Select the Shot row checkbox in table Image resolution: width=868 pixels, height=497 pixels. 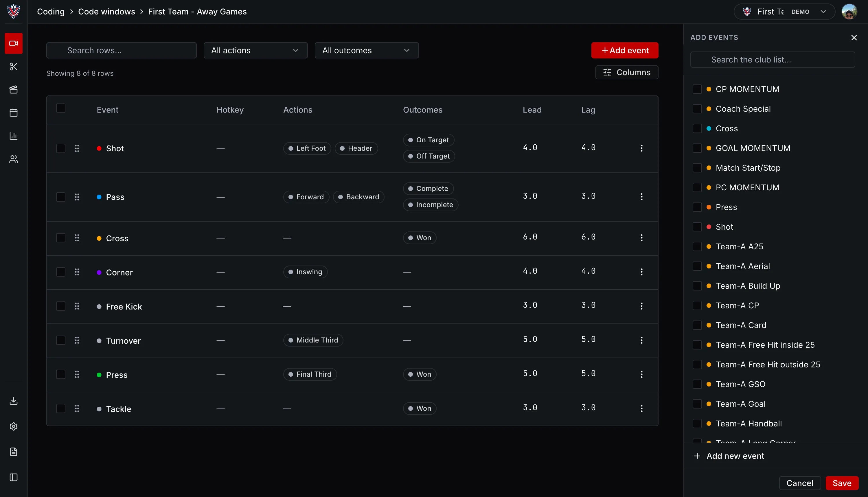(61, 148)
